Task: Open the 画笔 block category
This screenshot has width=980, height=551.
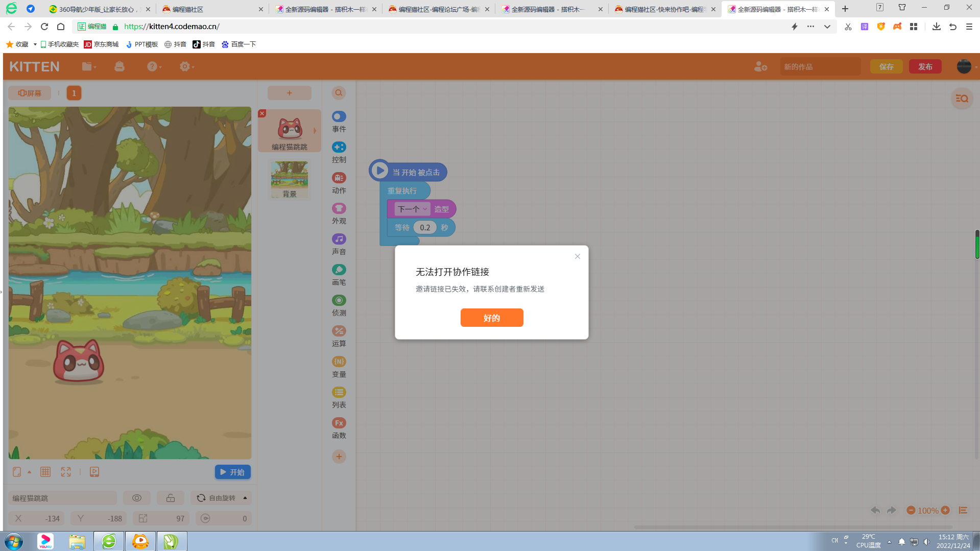Action: [x=339, y=275]
